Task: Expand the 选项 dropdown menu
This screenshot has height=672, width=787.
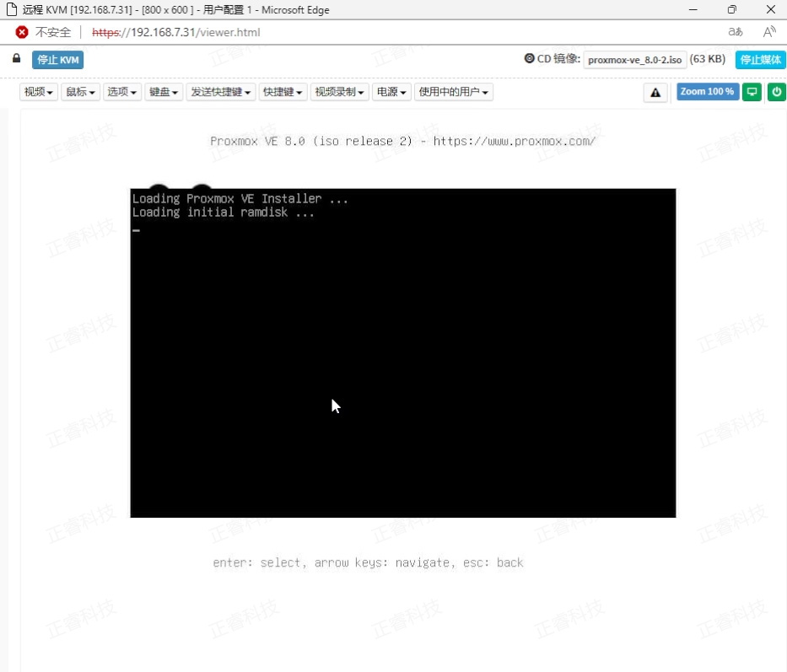Action: click(x=122, y=92)
